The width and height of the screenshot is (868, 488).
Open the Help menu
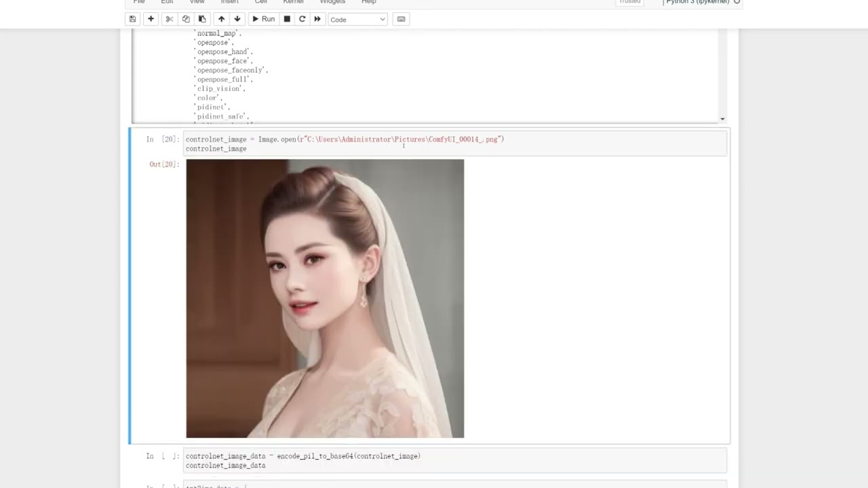point(369,2)
